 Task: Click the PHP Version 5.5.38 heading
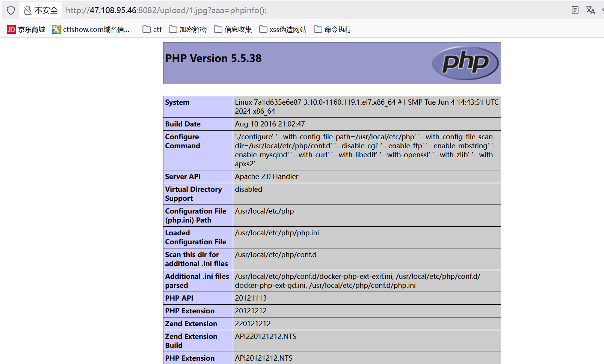(x=213, y=58)
